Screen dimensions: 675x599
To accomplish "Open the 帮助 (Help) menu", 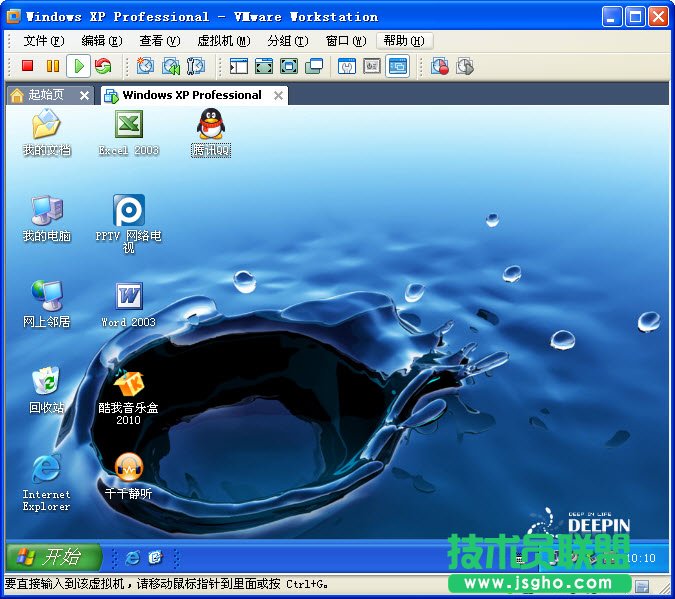I will coord(402,41).
